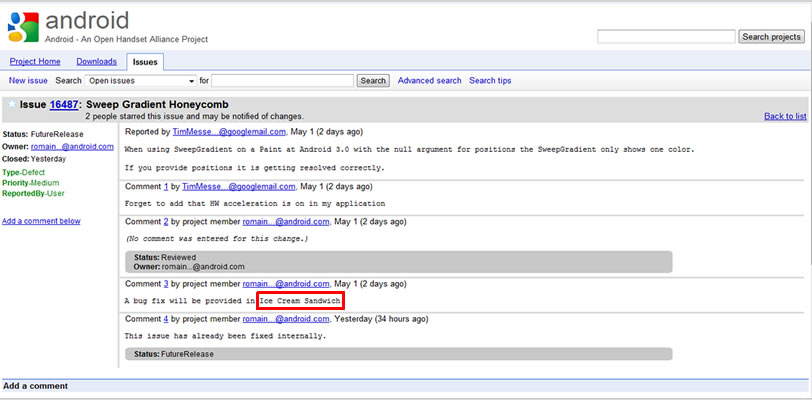Star this issue using the star icon
Viewport: 812px width, 400px height.
coord(11,103)
